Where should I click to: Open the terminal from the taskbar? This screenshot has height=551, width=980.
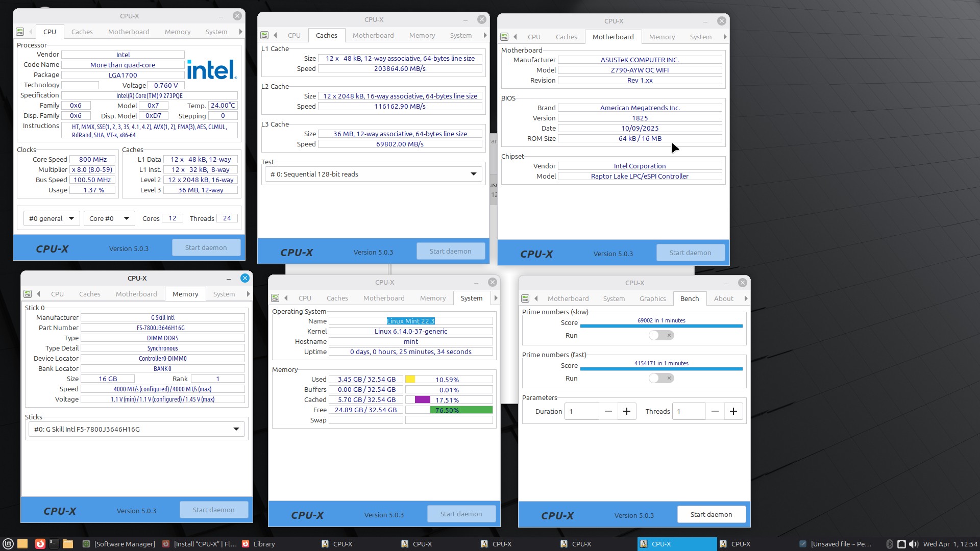[x=54, y=544]
